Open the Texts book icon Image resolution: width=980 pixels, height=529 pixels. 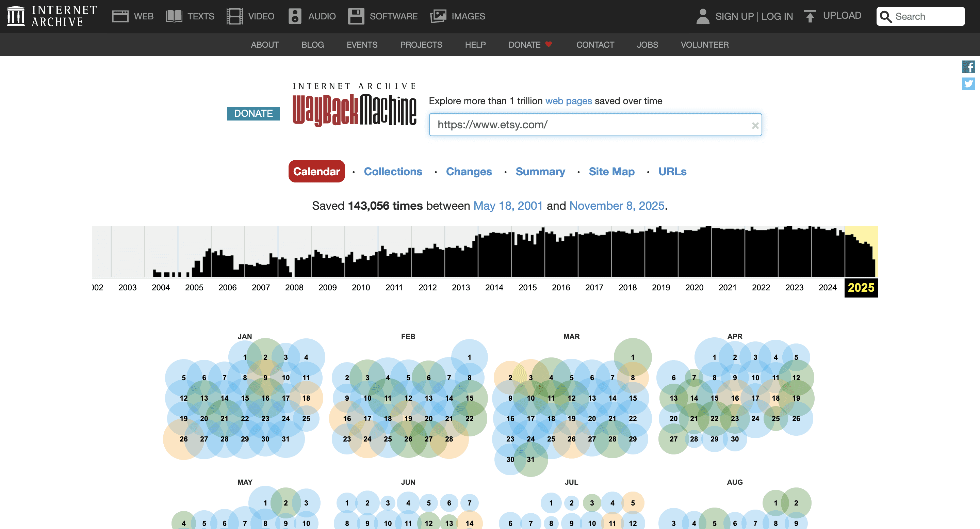click(174, 16)
